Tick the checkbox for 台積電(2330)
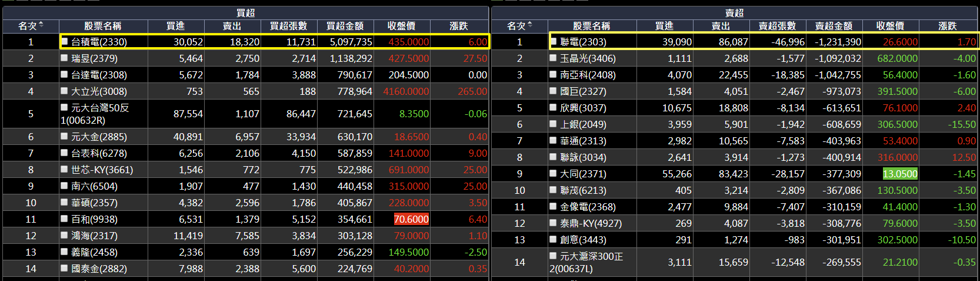Screen dimensions: 980x281 pos(65,41)
